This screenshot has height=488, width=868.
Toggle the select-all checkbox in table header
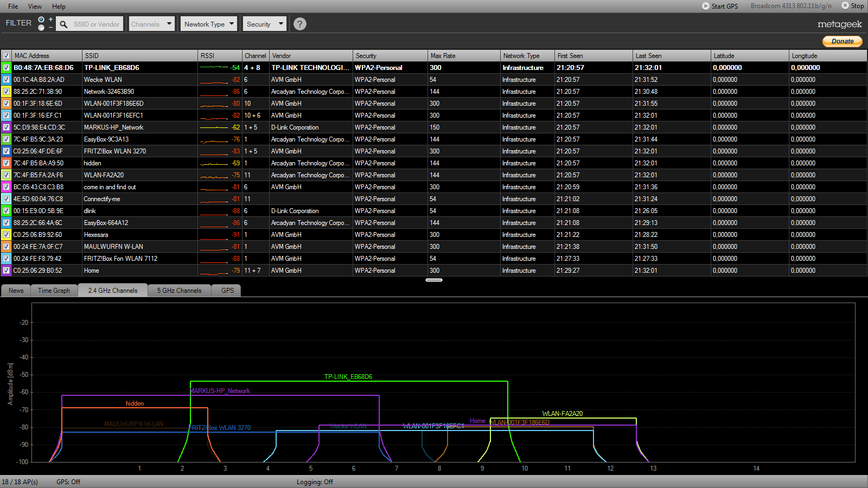coord(6,56)
